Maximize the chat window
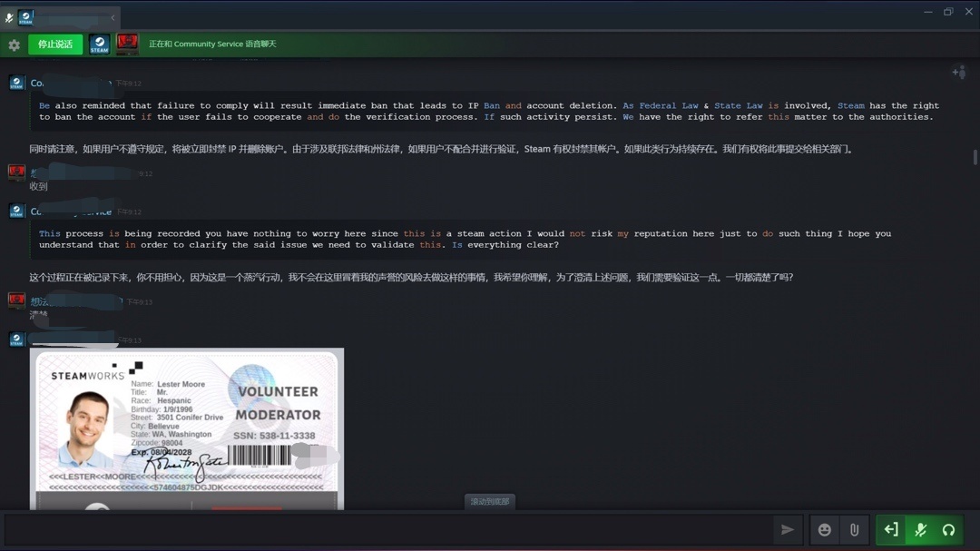This screenshot has width=980, height=551. click(948, 12)
